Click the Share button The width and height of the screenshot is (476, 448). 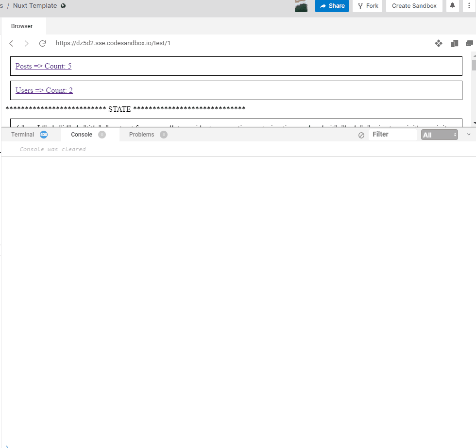click(x=332, y=6)
